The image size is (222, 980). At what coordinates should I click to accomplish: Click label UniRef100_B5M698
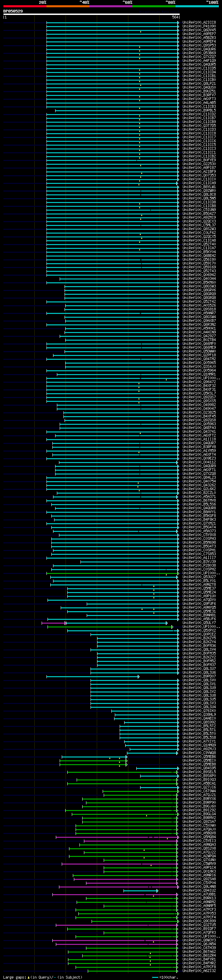point(199,543)
